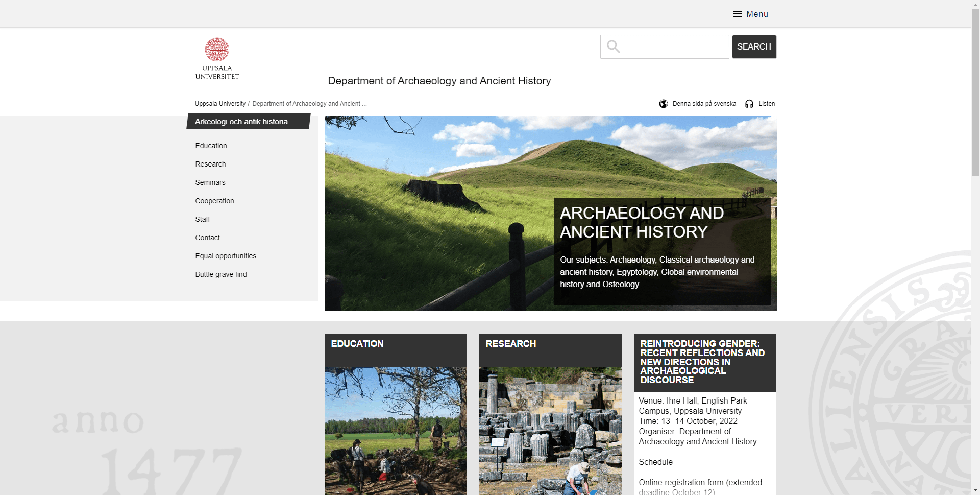Click into the search text field
This screenshot has height=495, width=980.
[674, 47]
